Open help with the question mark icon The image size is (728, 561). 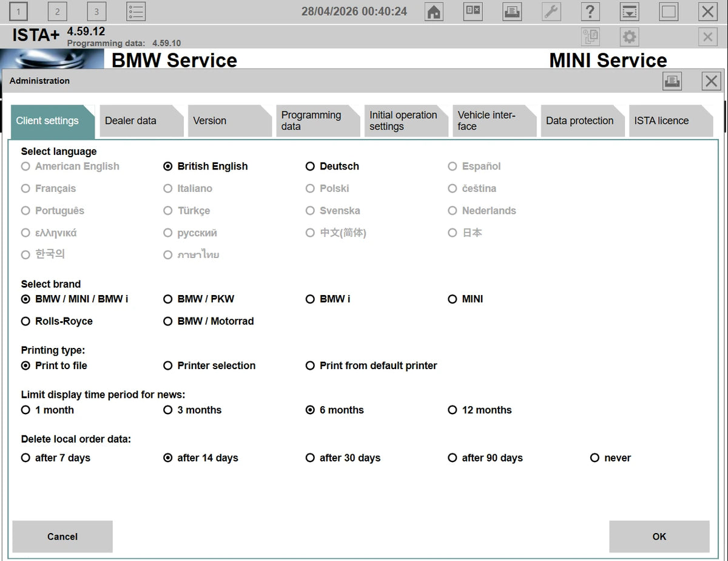click(590, 12)
